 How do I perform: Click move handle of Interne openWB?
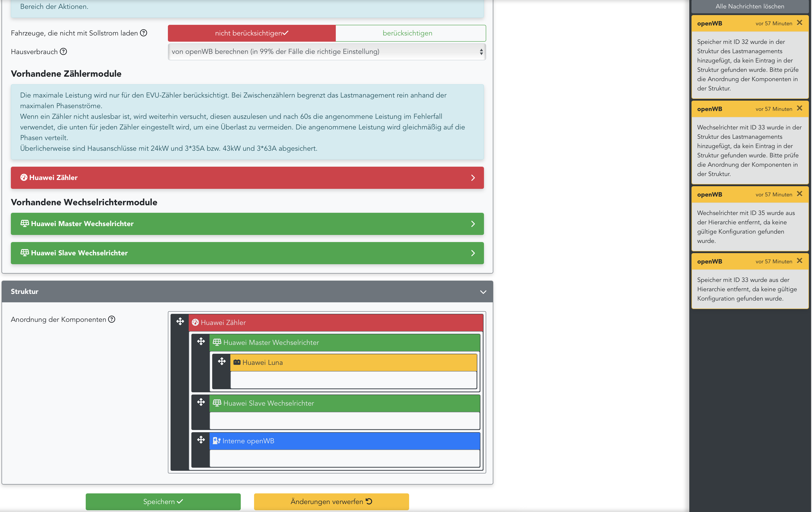(x=201, y=440)
